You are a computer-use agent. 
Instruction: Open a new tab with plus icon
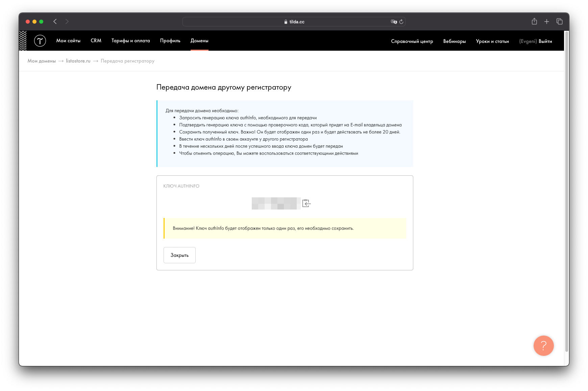tap(546, 22)
